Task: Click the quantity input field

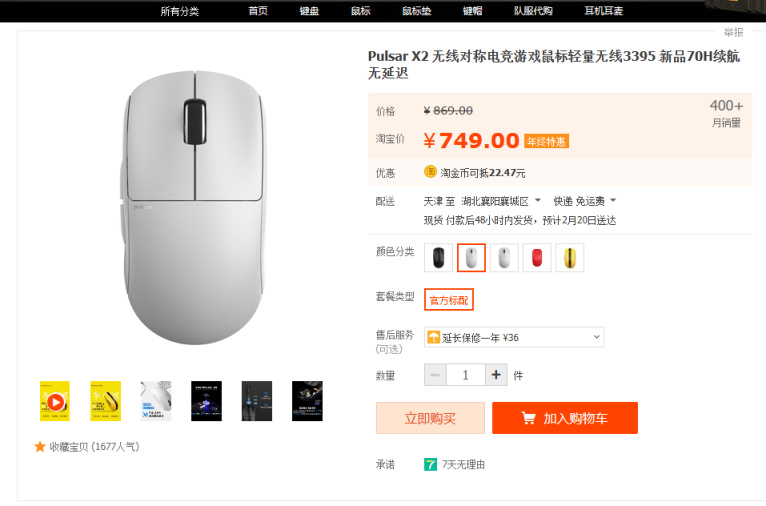Action: (466, 375)
